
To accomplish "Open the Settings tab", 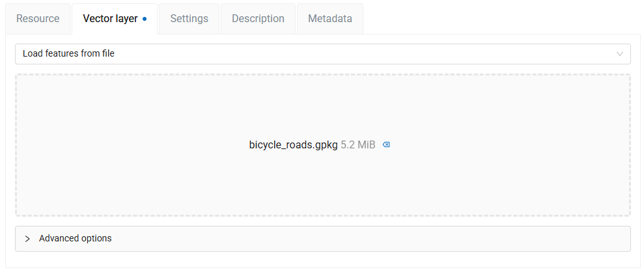I will coord(189,19).
